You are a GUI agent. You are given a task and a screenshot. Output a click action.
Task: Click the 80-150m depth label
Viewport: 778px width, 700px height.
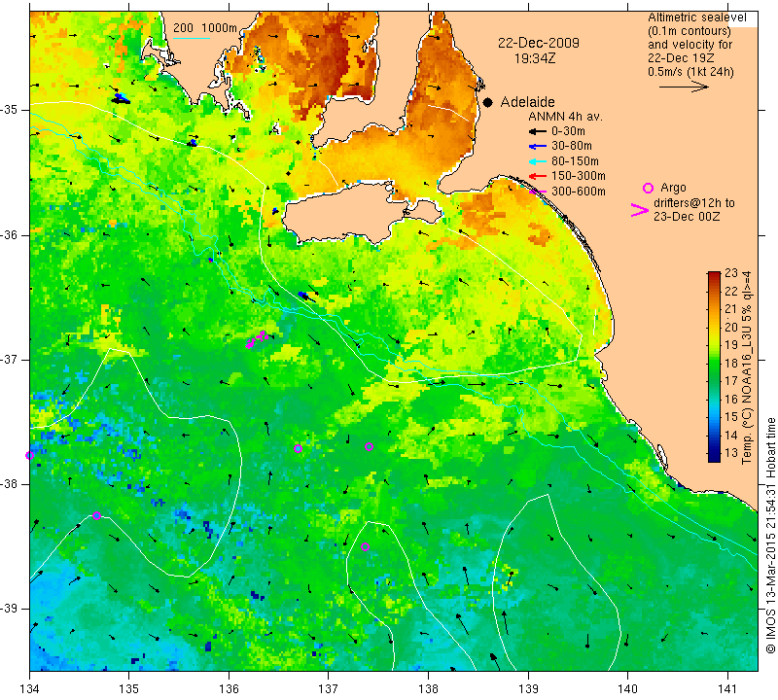click(575, 161)
